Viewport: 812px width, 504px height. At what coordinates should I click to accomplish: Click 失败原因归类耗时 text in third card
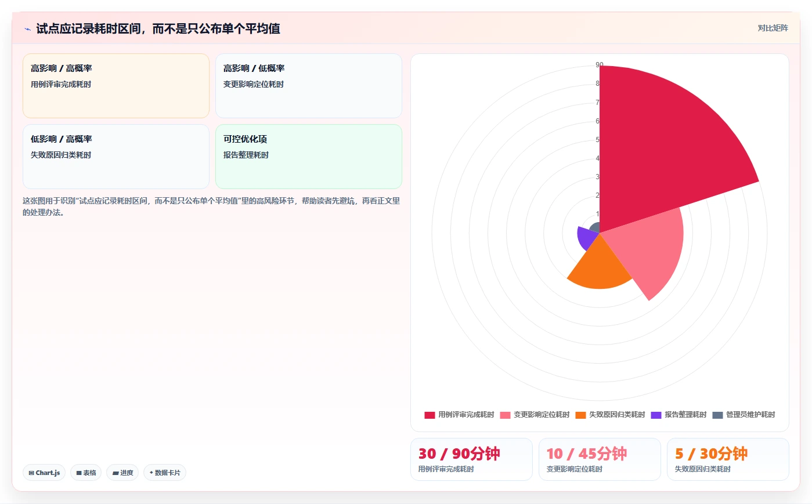[x=61, y=155]
